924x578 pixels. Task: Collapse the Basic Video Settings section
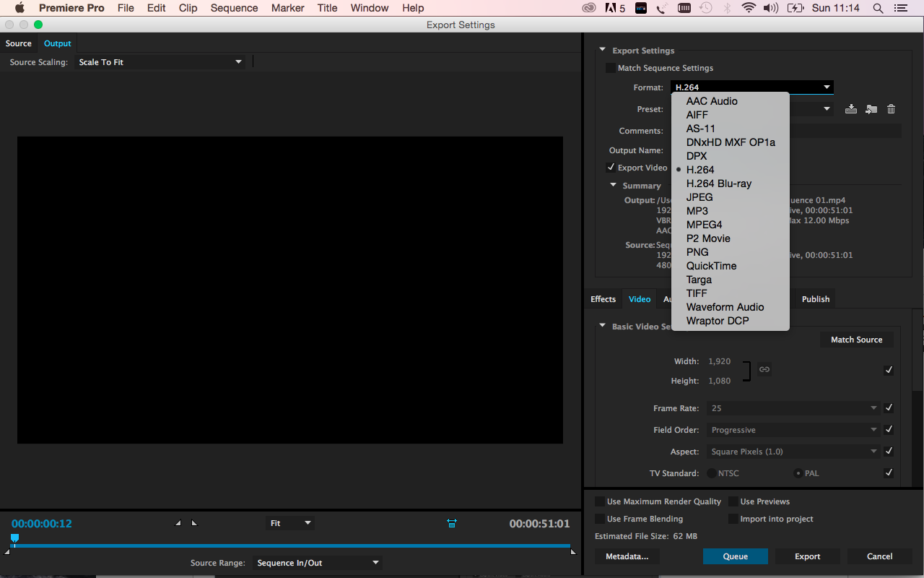point(602,327)
